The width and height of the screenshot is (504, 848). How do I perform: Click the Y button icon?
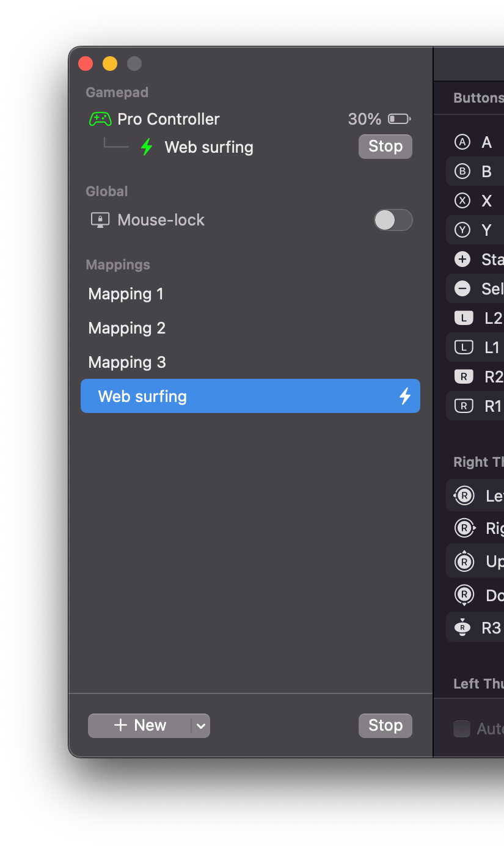pos(462,230)
